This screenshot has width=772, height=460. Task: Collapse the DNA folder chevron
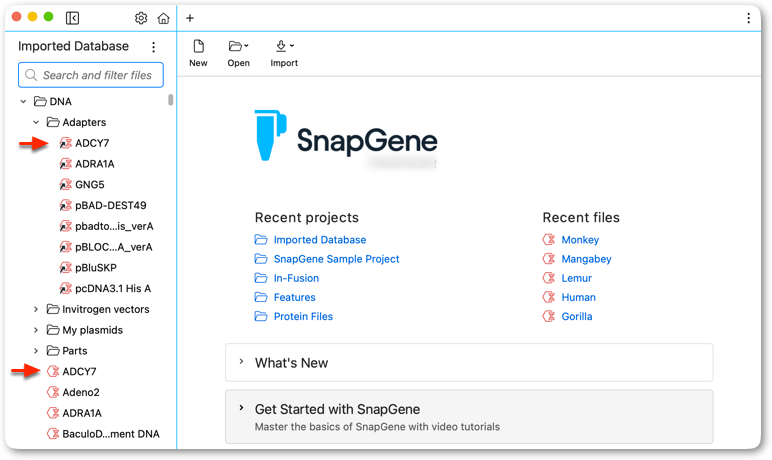coord(23,101)
